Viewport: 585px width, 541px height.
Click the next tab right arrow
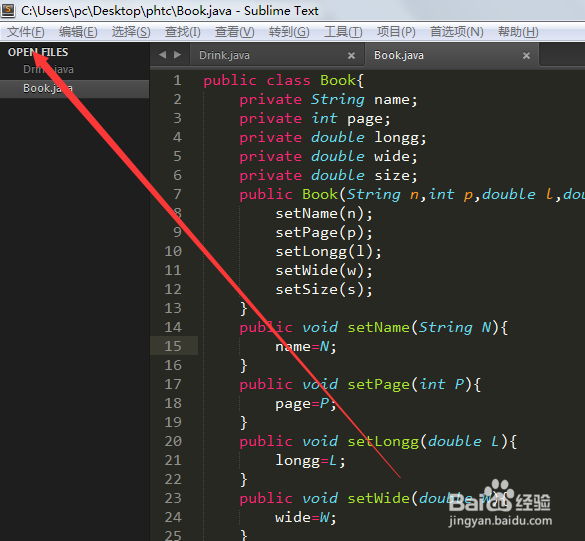[178, 55]
